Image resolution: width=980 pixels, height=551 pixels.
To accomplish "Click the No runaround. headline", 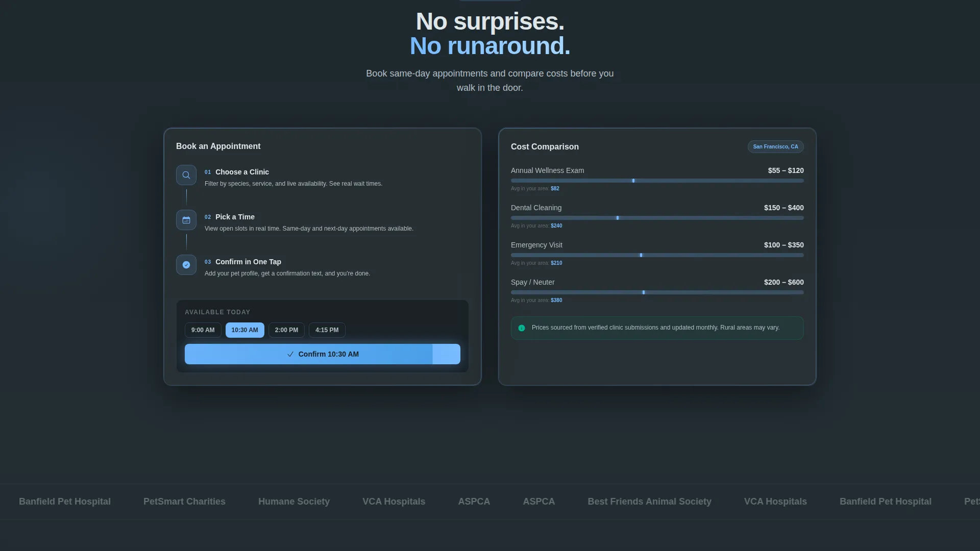I will 490,46.
